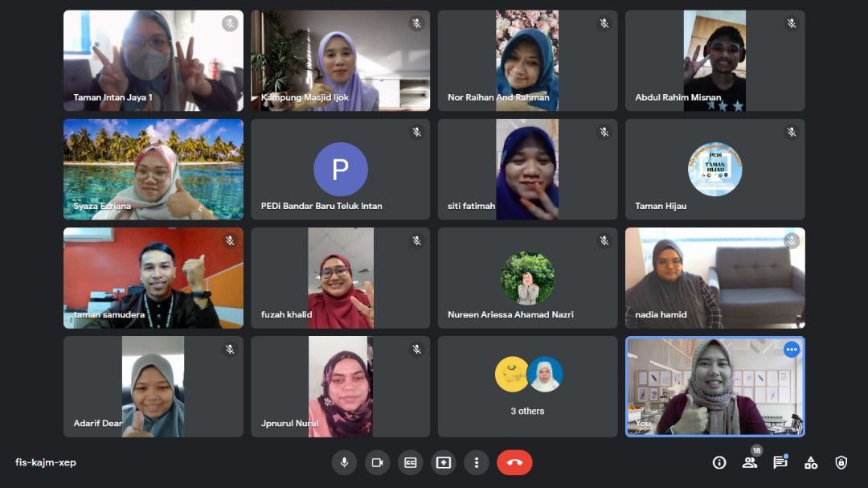Toggle the camera button

[x=377, y=462]
